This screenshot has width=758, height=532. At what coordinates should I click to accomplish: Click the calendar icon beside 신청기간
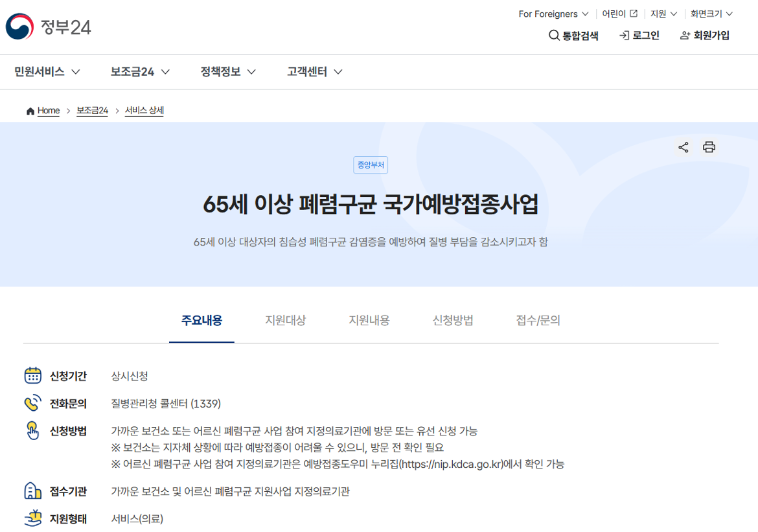(32, 376)
